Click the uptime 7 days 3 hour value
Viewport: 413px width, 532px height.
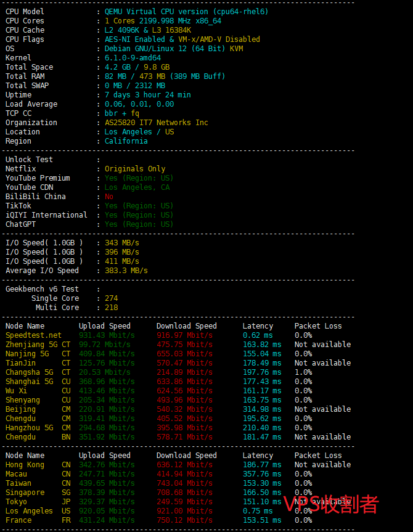pos(147,95)
